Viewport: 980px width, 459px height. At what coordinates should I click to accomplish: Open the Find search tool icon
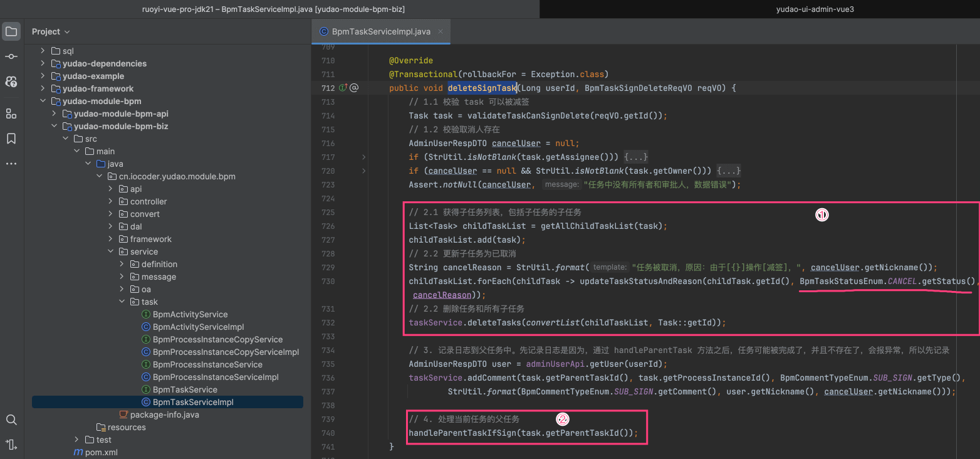11,419
